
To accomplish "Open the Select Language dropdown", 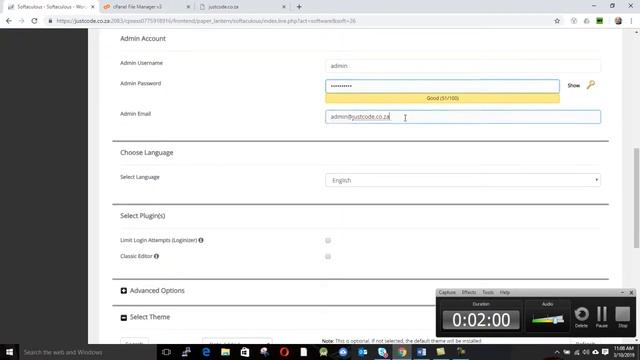I will click(463, 180).
